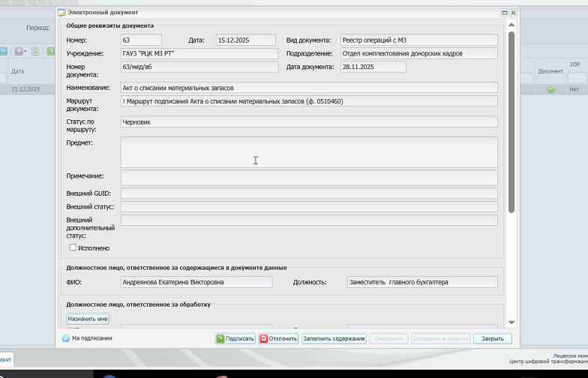Click the blue document icon in background toolbar
Viewport: 588px width, 378px height.
pos(3,51)
